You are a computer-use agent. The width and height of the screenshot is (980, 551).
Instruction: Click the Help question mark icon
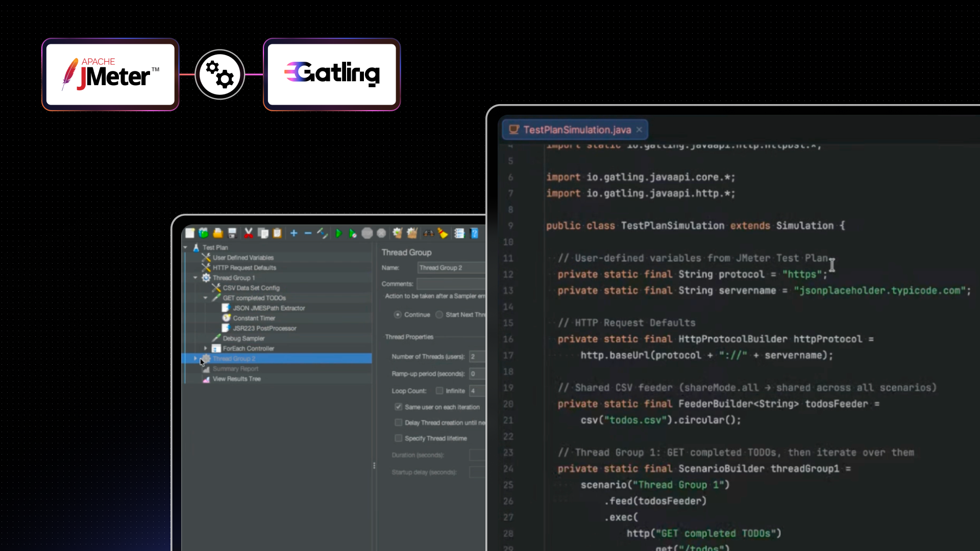click(474, 233)
